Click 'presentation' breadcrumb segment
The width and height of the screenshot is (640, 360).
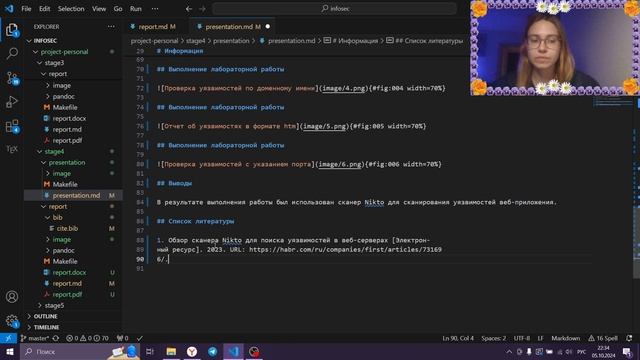coord(231,41)
